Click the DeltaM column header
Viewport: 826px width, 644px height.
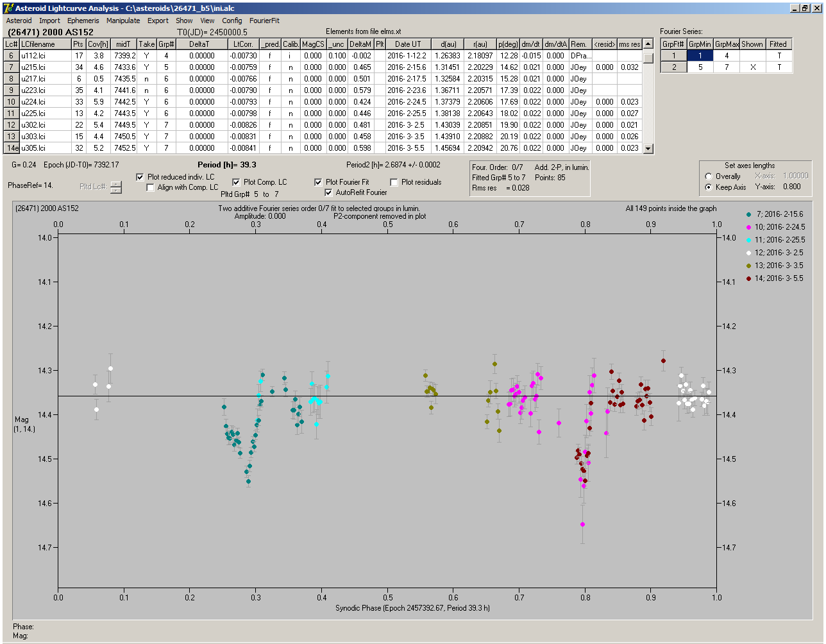click(x=361, y=44)
